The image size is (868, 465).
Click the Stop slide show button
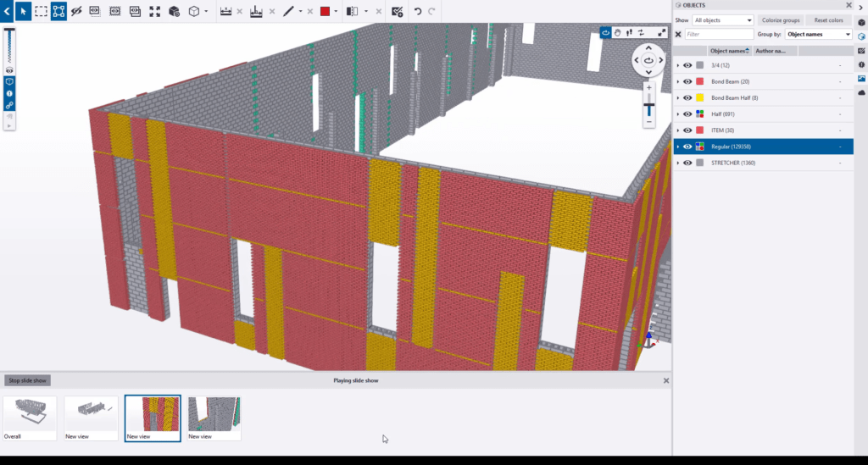pos(27,380)
